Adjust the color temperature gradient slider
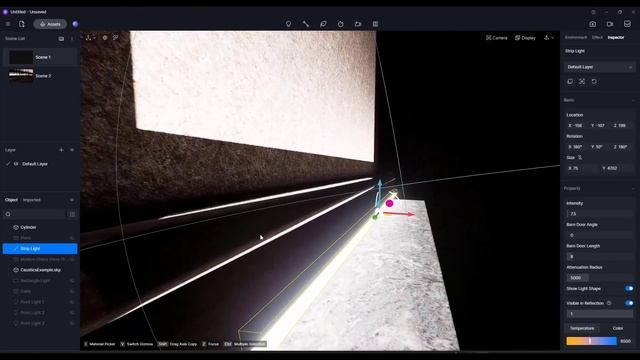640x360 pixels. pyautogui.click(x=591, y=341)
